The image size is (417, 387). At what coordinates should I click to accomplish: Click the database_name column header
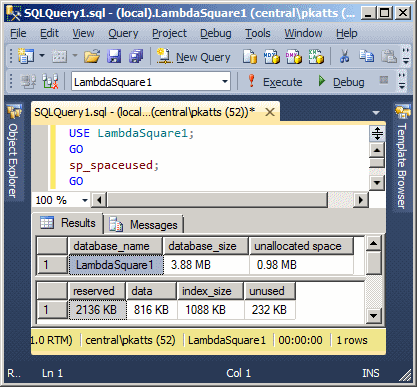[x=115, y=246]
